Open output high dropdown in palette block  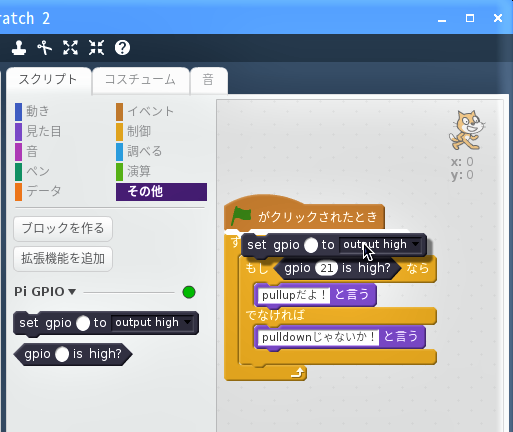[x=152, y=323]
